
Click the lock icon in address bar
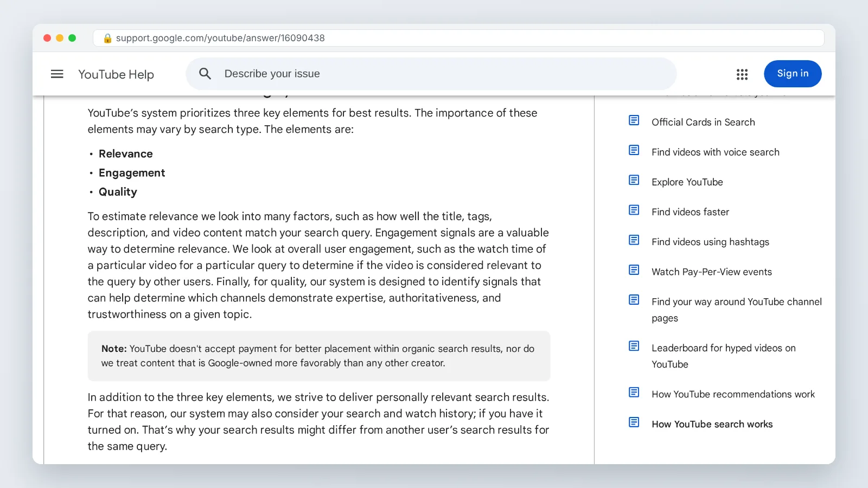click(x=107, y=38)
